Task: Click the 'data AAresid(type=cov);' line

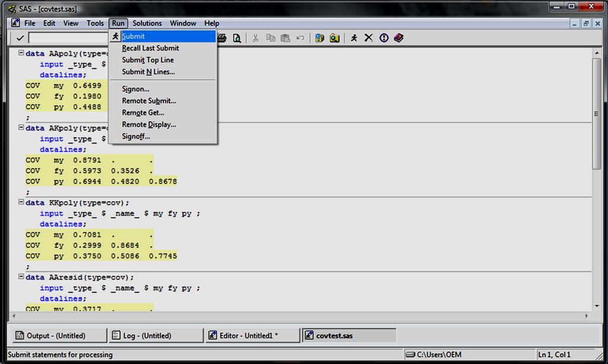Action: point(80,277)
